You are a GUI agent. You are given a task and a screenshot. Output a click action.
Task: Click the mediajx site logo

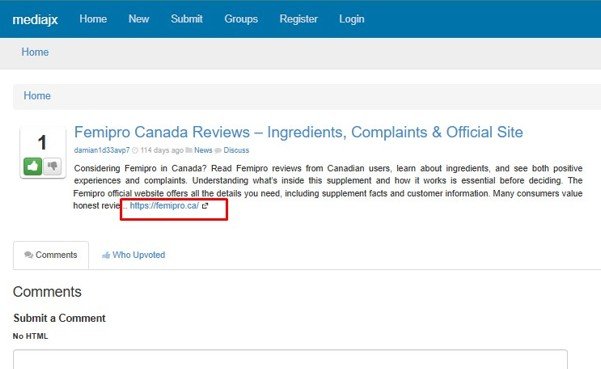pos(35,19)
